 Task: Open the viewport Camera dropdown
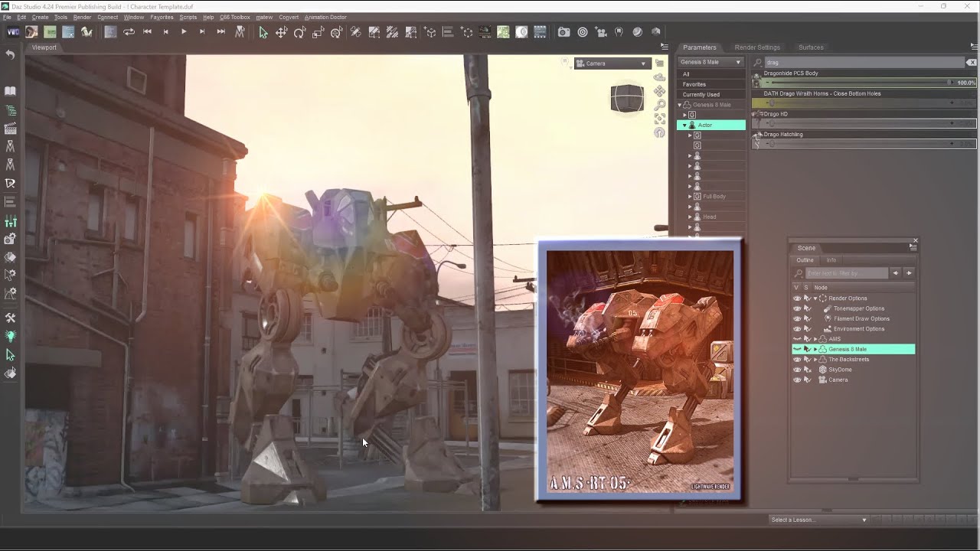612,64
